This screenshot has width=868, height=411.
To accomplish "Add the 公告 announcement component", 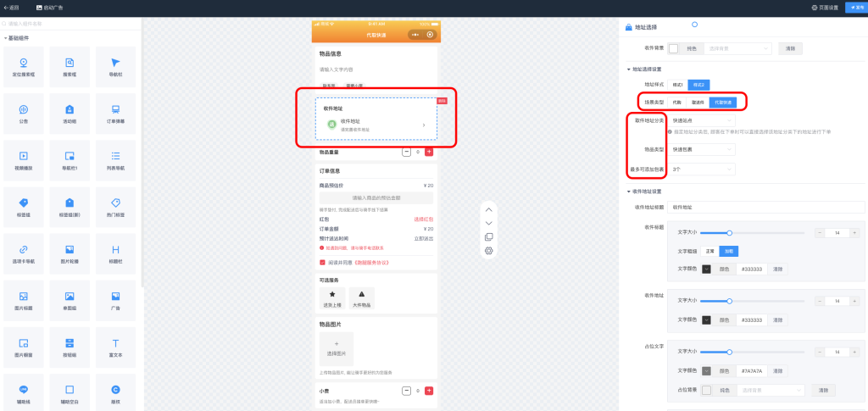I will click(24, 114).
